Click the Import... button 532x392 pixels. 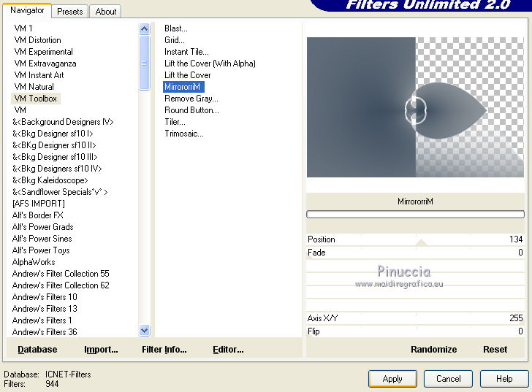pyautogui.click(x=101, y=350)
